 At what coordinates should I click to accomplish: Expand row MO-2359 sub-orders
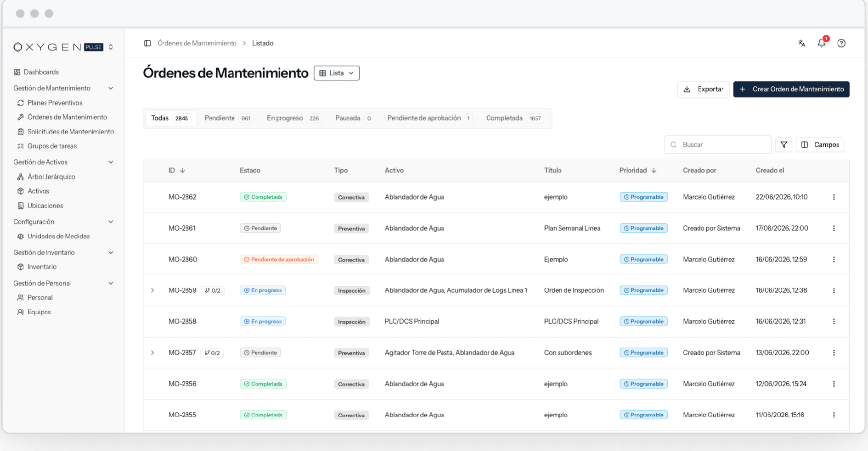tap(152, 290)
